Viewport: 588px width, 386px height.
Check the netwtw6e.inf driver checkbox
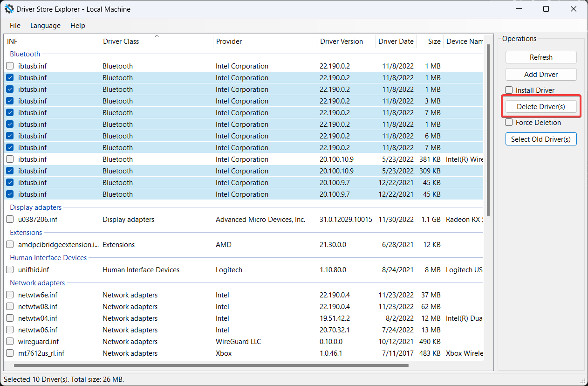coord(10,295)
